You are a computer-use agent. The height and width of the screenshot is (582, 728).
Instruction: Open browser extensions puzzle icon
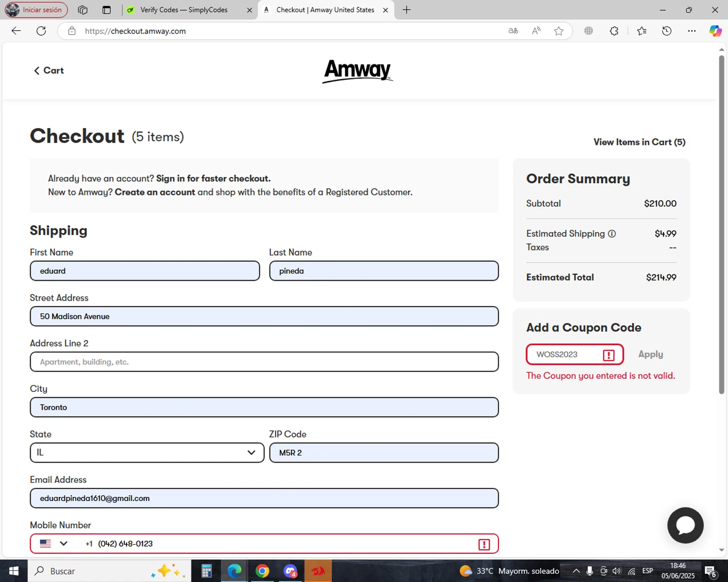coord(614,31)
